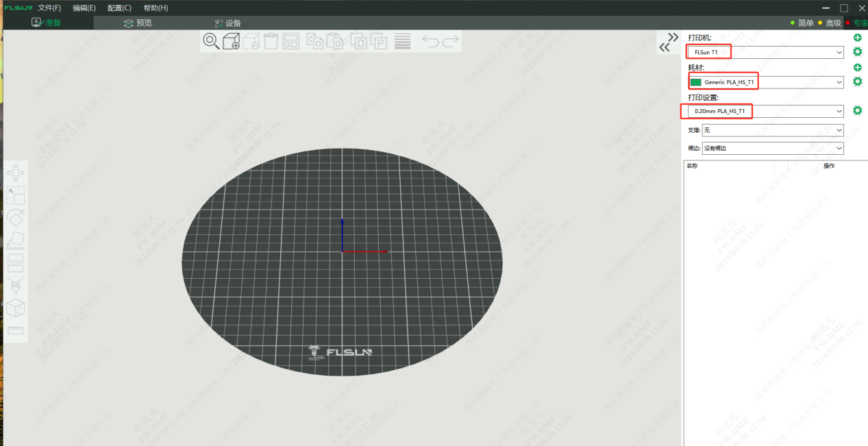Open the 打印机 FLSun T1 printer dropdown
This screenshot has height=446, width=868.
click(x=765, y=52)
